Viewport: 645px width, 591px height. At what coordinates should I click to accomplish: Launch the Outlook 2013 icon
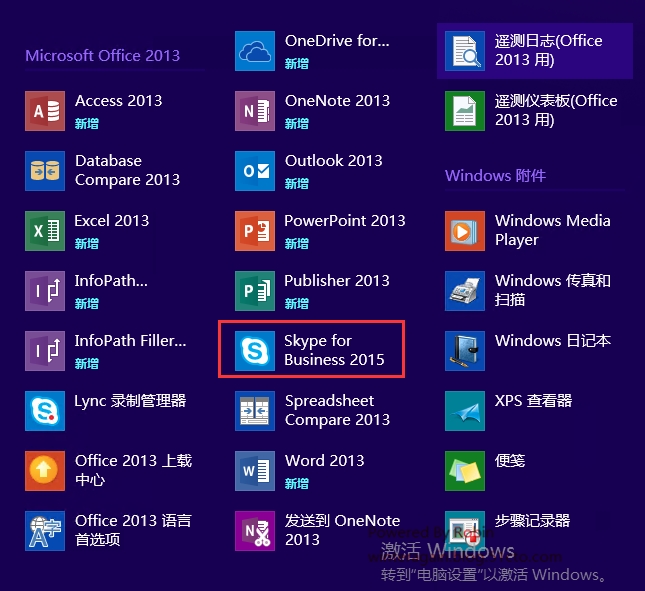[255, 171]
